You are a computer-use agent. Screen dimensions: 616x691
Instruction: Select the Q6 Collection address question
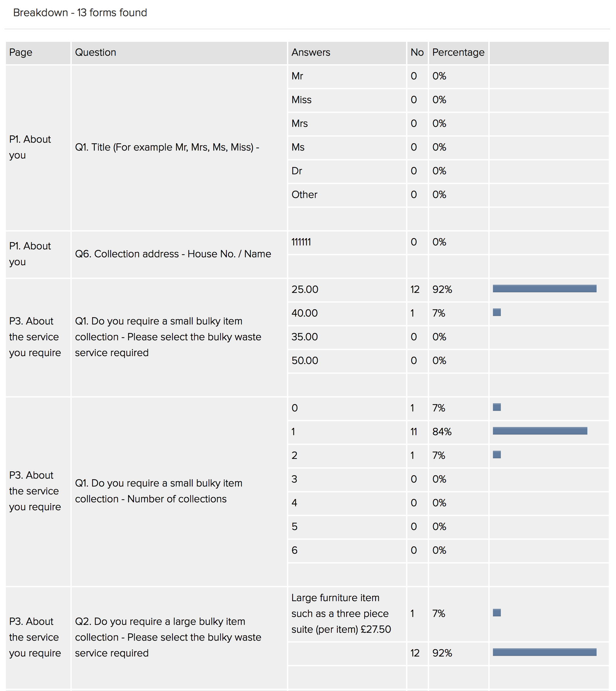point(173,254)
